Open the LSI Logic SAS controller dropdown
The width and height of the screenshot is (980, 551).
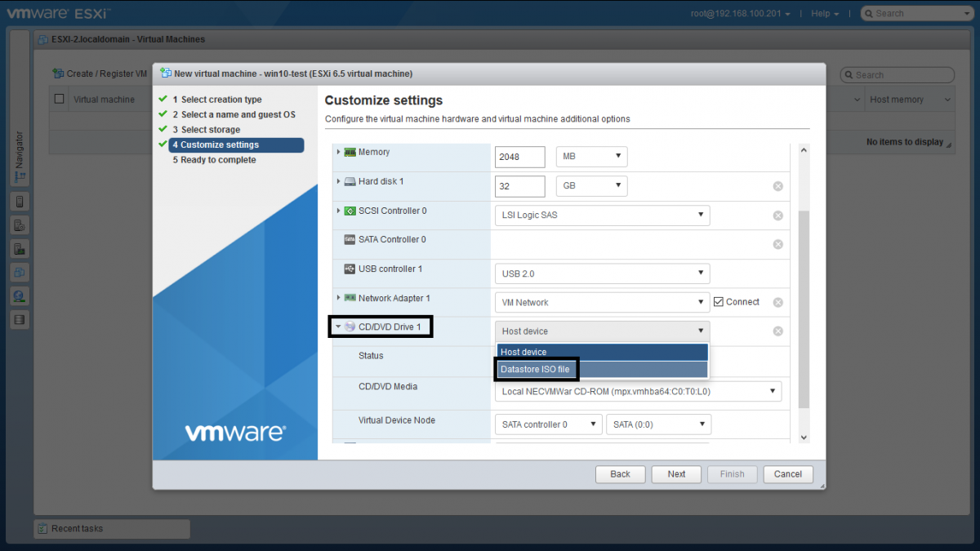pyautogui.click(x=603, y=216)
